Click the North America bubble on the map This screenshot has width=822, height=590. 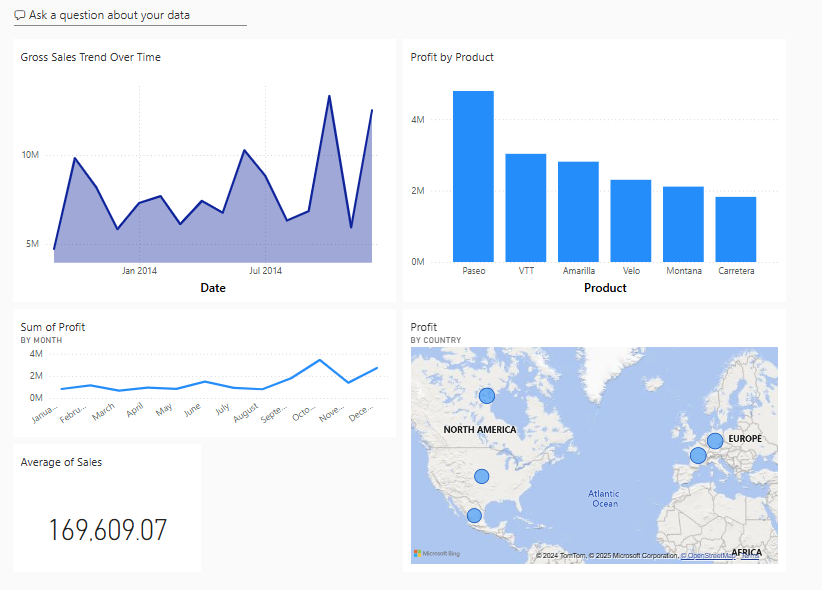click(x=487, y=395)
